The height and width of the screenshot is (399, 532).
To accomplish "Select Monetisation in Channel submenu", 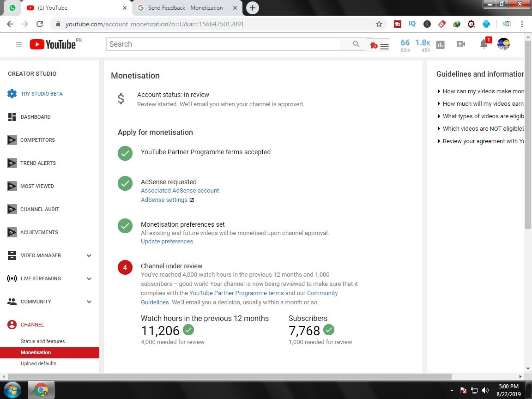I will coord(49,352).
